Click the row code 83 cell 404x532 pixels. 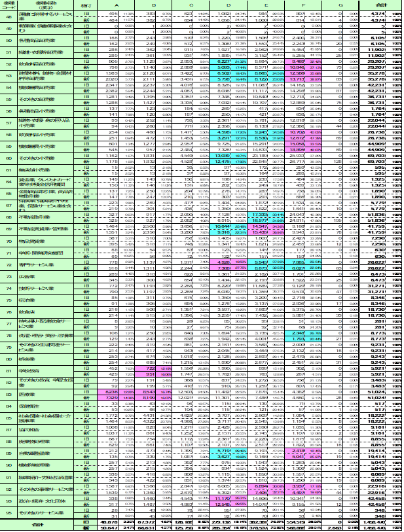pyautogui.click(x=9, y=394)
